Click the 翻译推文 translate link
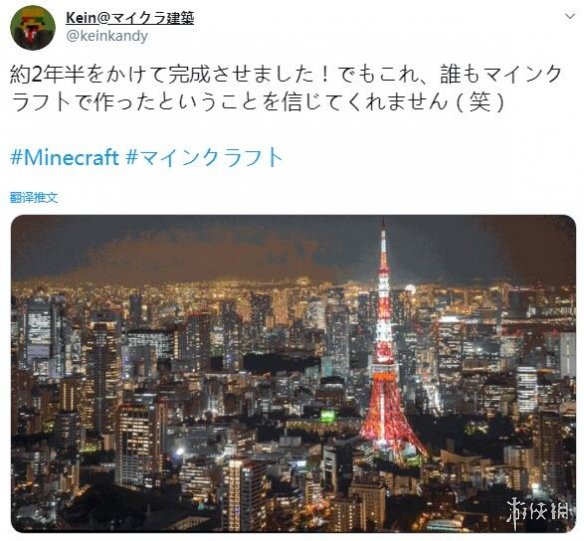 34,197
